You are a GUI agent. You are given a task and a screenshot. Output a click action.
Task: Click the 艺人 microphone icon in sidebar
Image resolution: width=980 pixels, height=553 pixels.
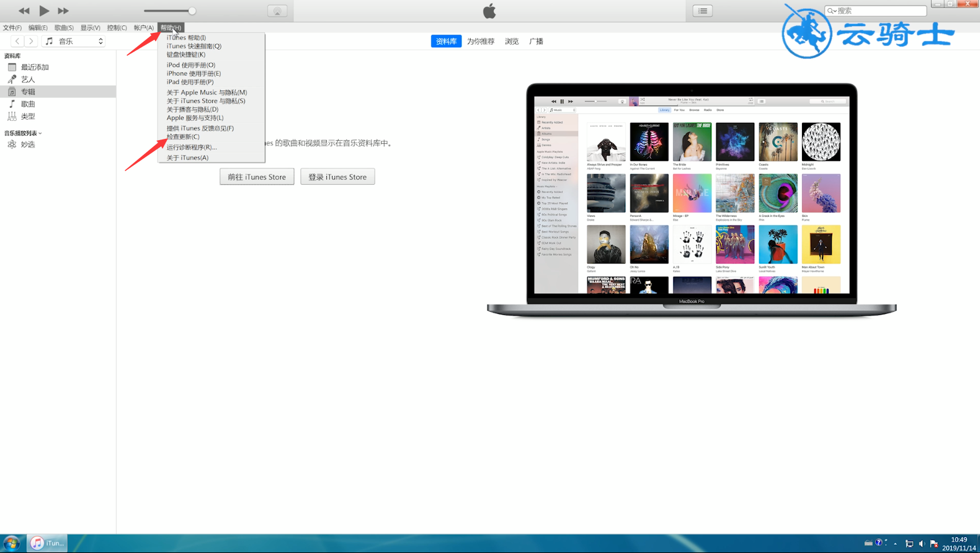coord(12,79)
